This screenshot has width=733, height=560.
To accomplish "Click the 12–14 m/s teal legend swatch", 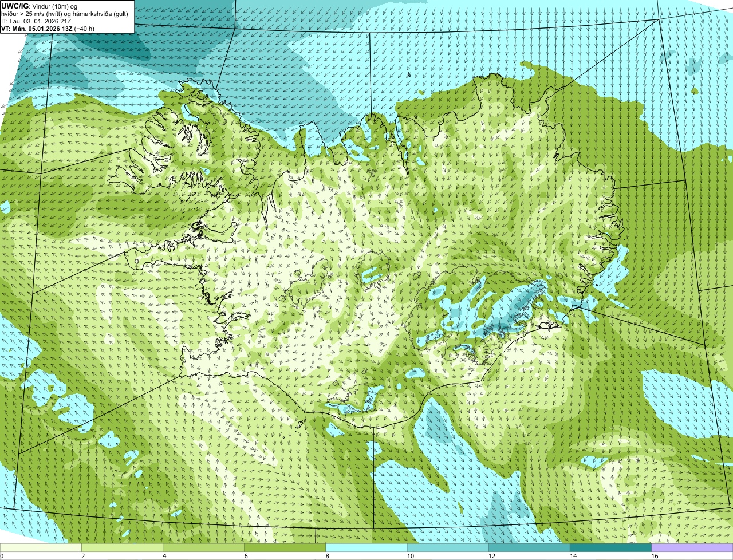I will (x=529, y=547).
